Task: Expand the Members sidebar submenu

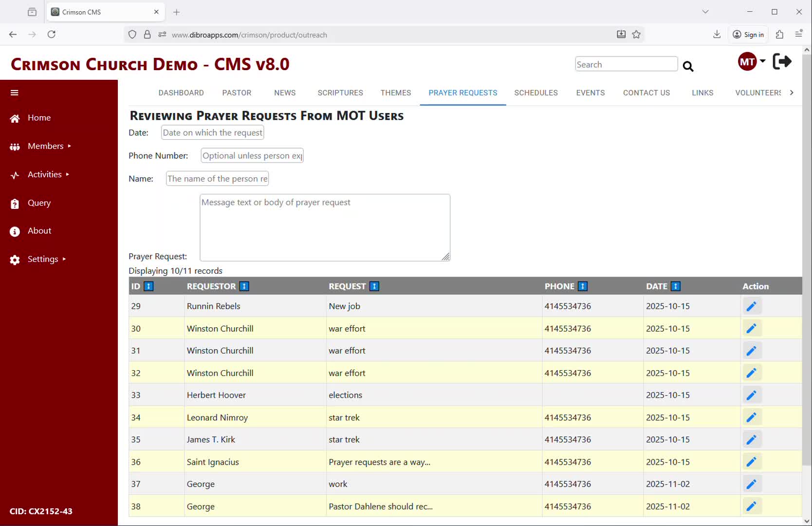Action: click(46, 146)
